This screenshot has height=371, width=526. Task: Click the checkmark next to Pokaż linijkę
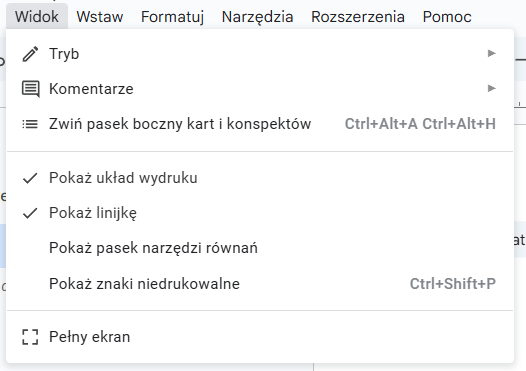[30, 213]
